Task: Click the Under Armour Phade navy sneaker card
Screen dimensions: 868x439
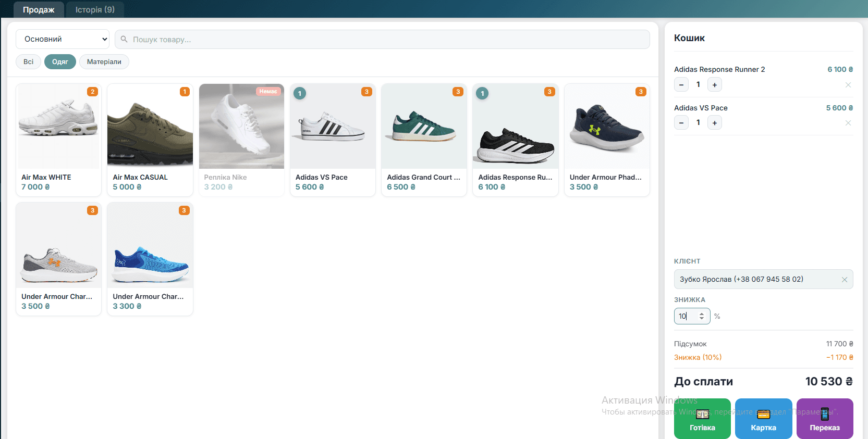Action: coord(607,140)
